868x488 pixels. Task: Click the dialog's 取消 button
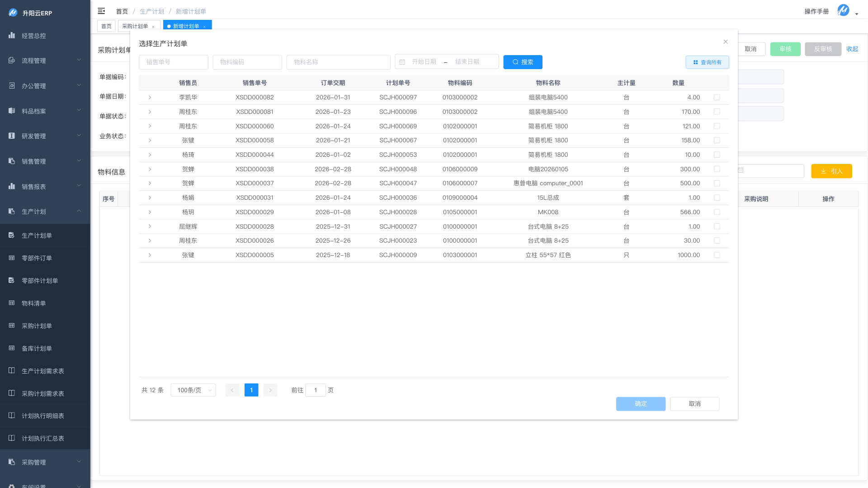pos(694,404)
